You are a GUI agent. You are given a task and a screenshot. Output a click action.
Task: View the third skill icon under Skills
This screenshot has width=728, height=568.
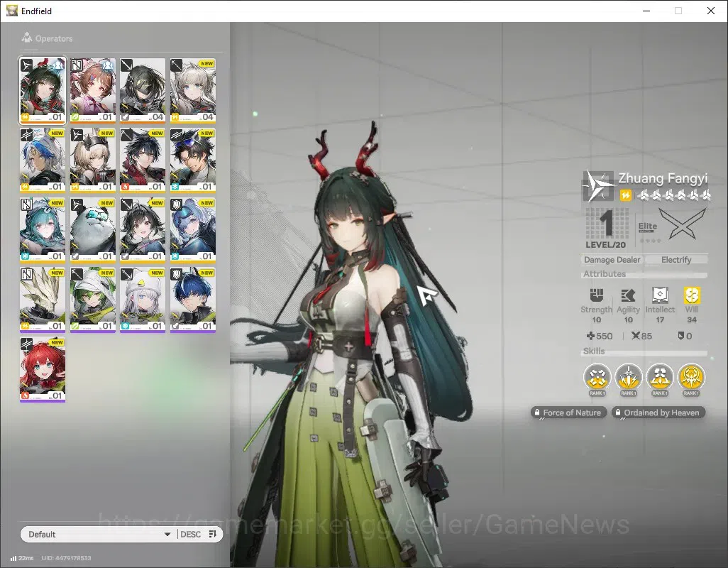[659, 377]
